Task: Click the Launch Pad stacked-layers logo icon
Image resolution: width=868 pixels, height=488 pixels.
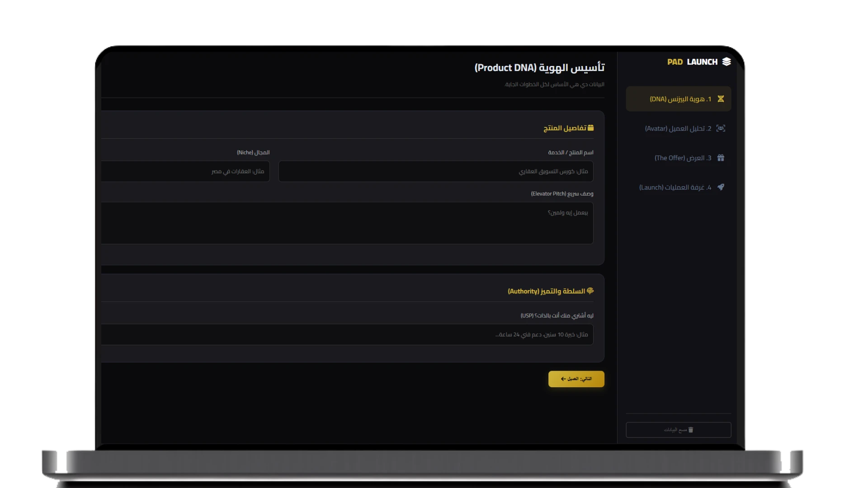Action: pos(726,62)
